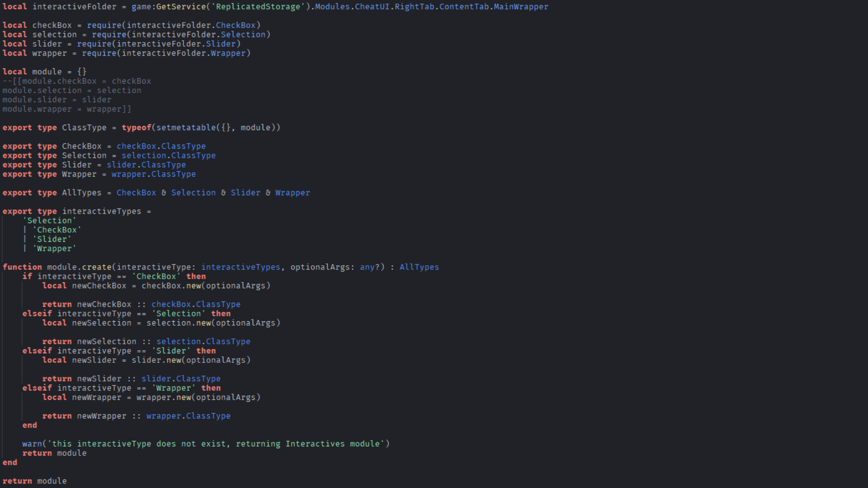Screen dimensions: 868x488
Task: Click the CheatUI path segment
Action: tap(372, 7)
